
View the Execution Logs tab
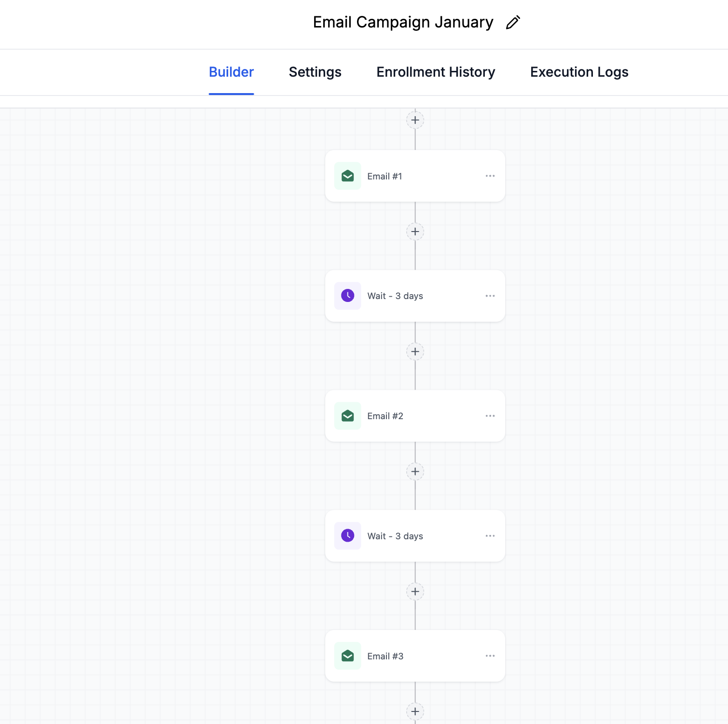click(579, 72)
